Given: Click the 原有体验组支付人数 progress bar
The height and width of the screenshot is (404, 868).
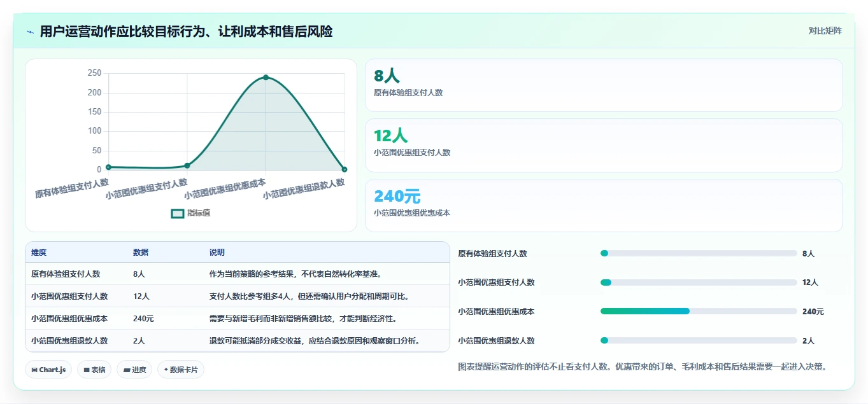Looking at the screenshot, I should click(699, 253).
